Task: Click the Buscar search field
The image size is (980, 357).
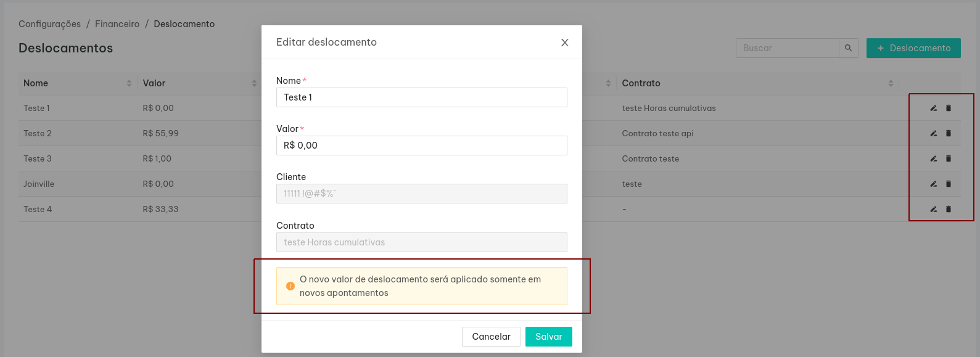Action: tap(788, 48)
